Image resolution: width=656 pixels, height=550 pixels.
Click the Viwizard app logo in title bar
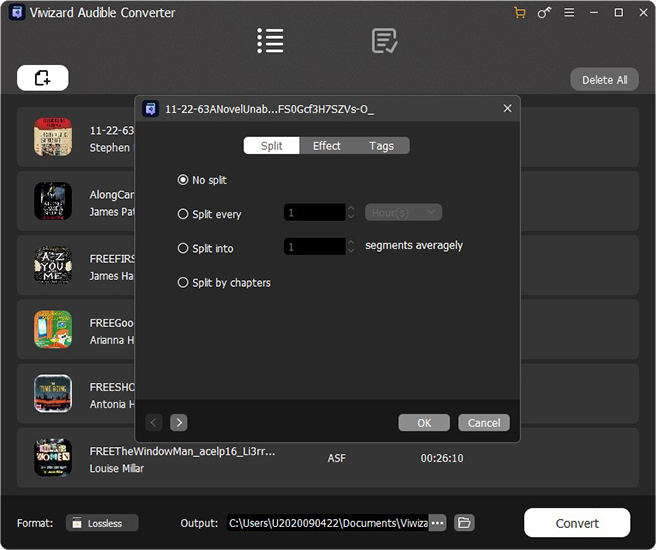(x=17, y=13)
